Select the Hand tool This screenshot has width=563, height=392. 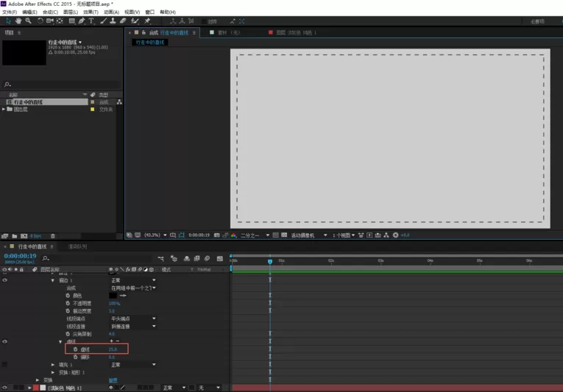tap(18, 21)
